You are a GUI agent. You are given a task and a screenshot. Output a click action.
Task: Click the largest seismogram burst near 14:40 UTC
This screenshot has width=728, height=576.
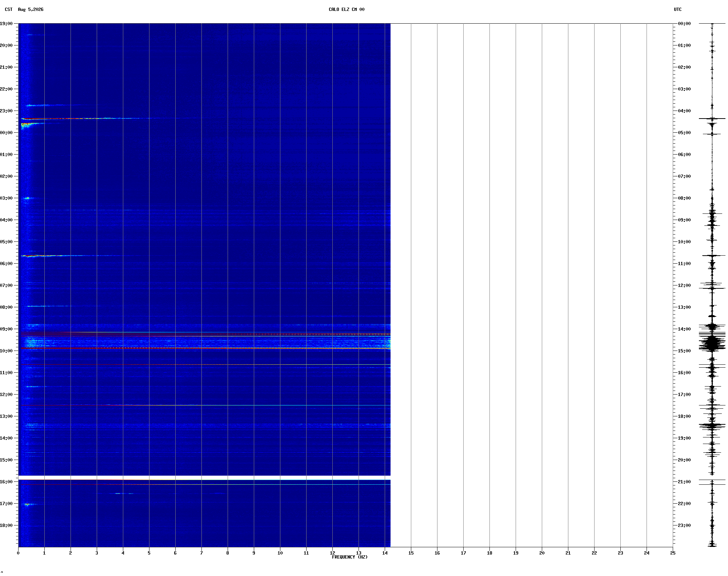click(x=712, y=343)
